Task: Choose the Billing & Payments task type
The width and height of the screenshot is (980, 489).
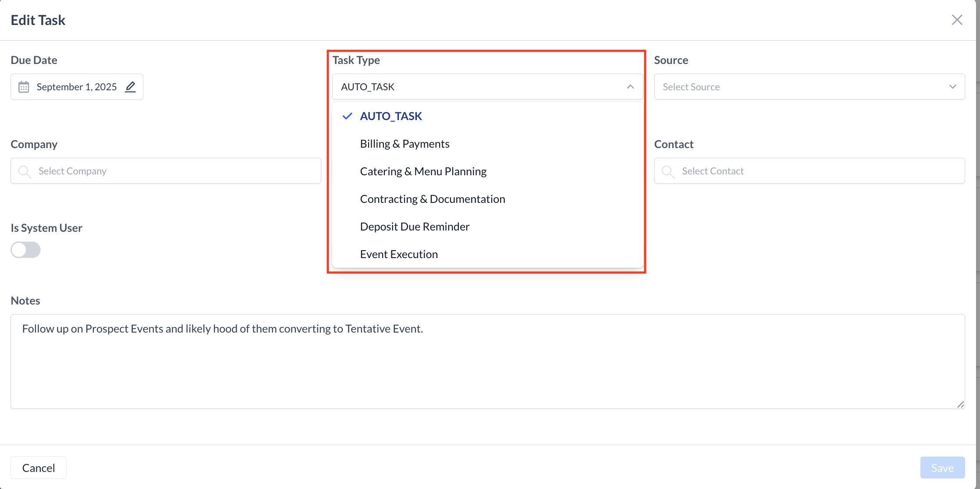Action: 405,144
